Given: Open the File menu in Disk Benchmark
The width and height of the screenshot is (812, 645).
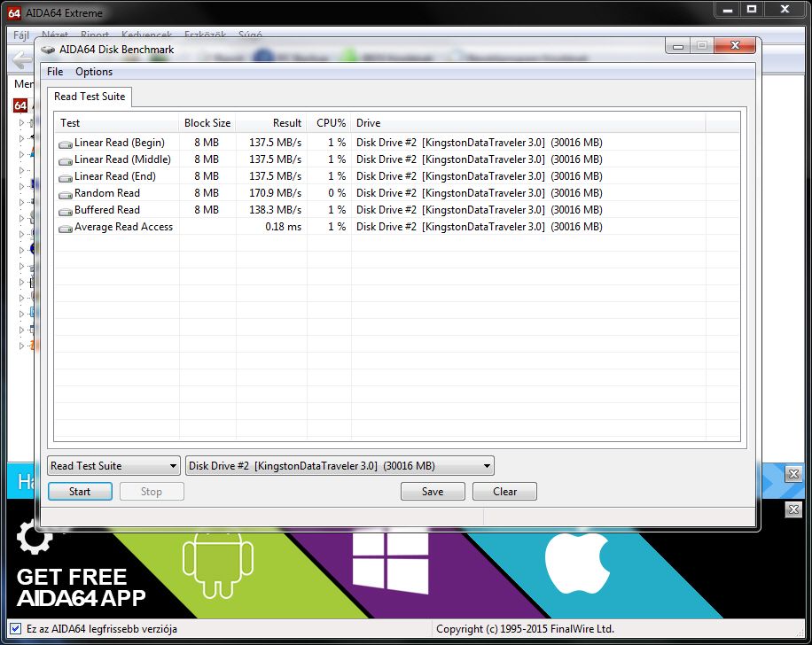Looking at the screenshot, I should 55,72.
